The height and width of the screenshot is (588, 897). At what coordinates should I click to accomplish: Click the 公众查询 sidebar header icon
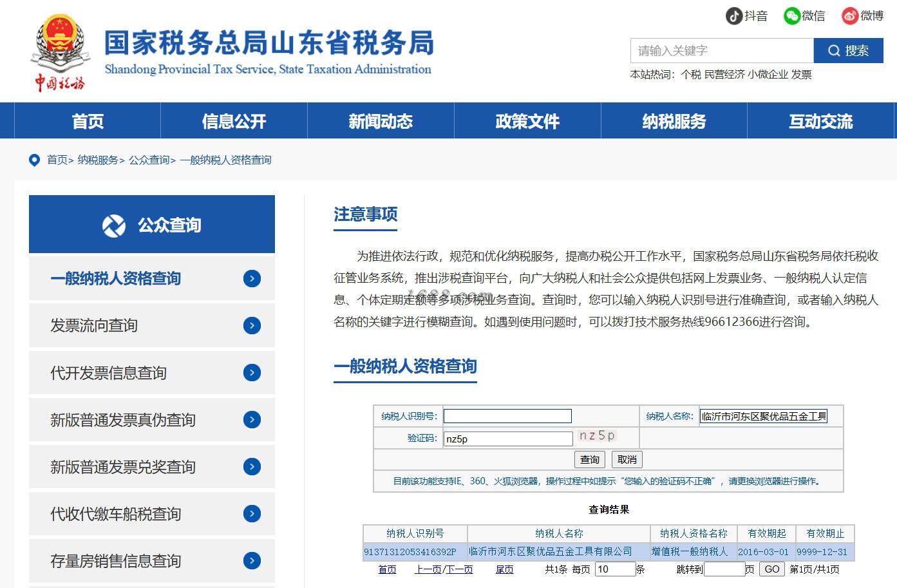pyautogui.click(x=114, y=225)
